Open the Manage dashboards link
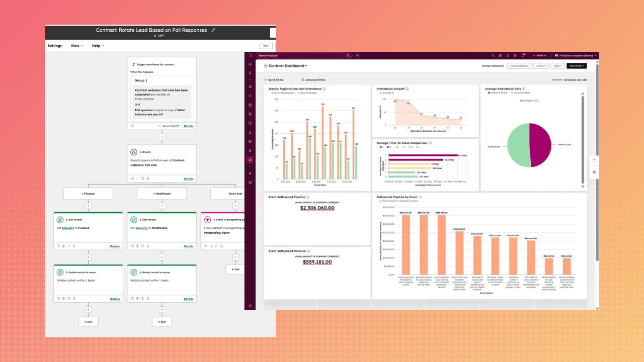 point(493,66)
